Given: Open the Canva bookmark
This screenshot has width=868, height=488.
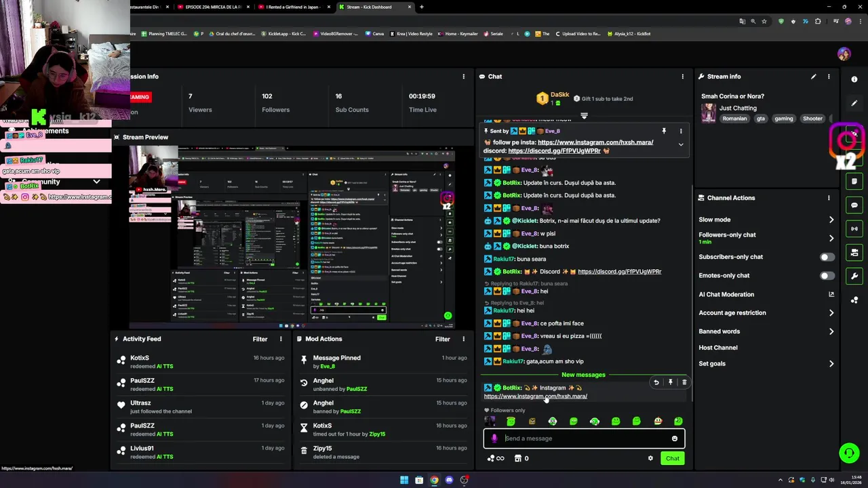Looking at the screenshot, I should coord(375,34).
